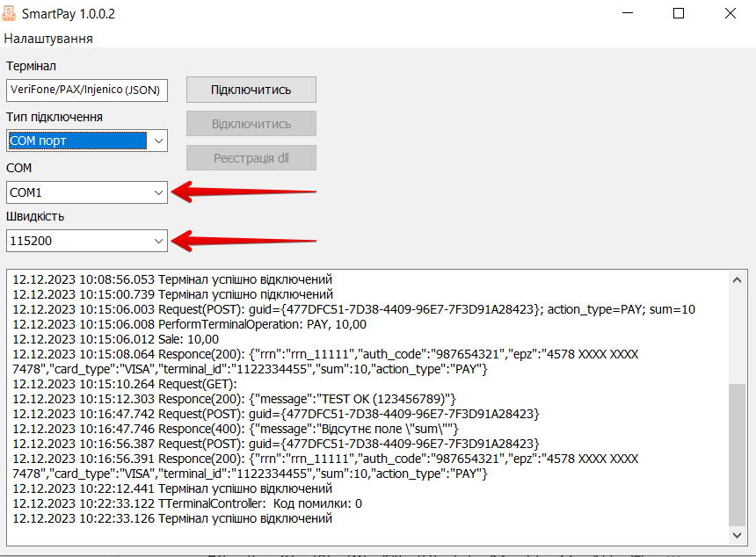
Task: Close the SmartPay window
Action: (x=730, y=14)
